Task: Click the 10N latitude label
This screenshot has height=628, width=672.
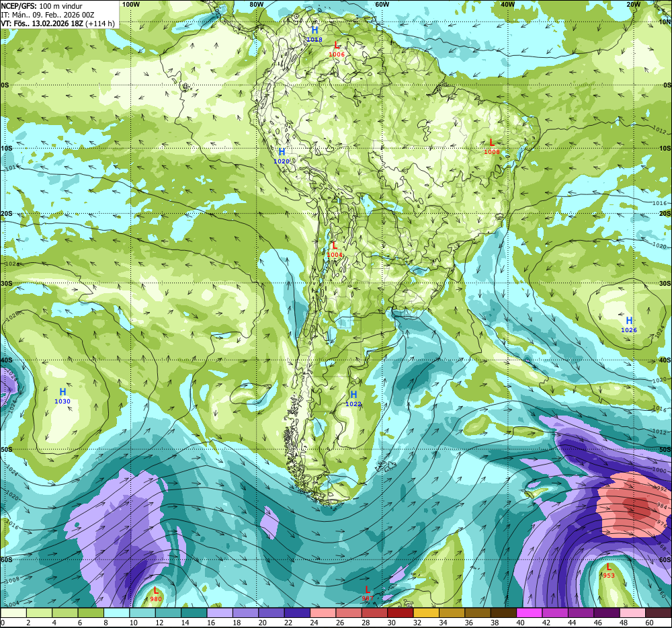Action: point(665,22)
